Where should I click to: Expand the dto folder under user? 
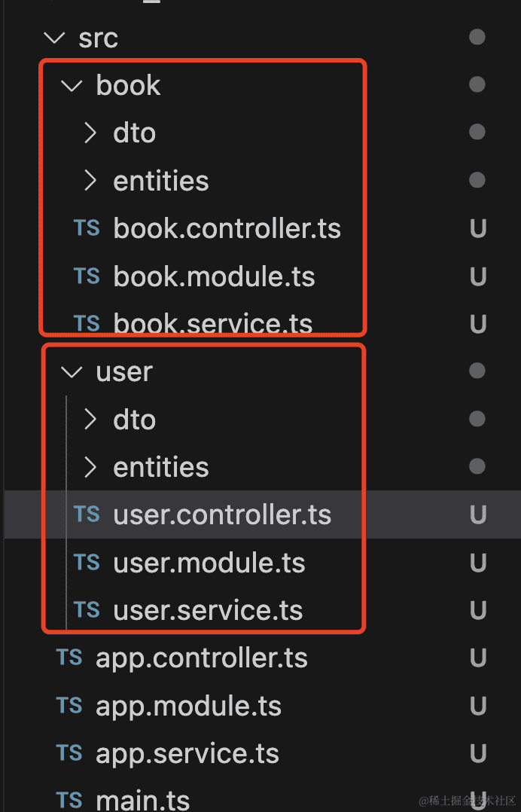tap(90, 420)
